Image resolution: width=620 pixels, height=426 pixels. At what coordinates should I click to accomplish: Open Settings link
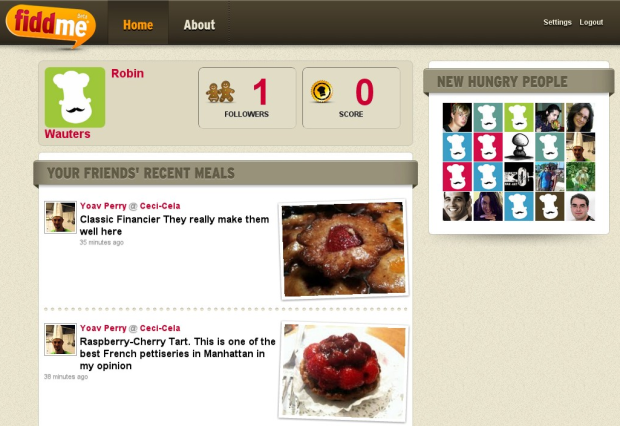click(x=557, y=22)
